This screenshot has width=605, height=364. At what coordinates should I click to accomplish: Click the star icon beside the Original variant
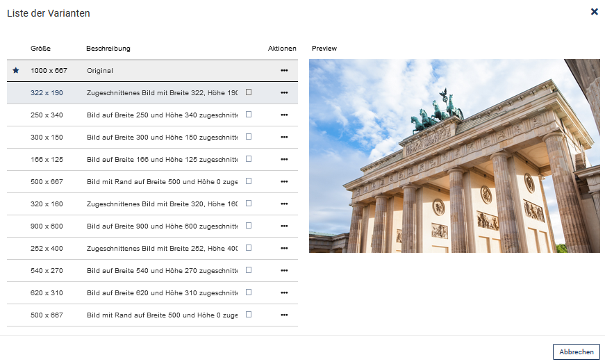(x=16, y=71)
